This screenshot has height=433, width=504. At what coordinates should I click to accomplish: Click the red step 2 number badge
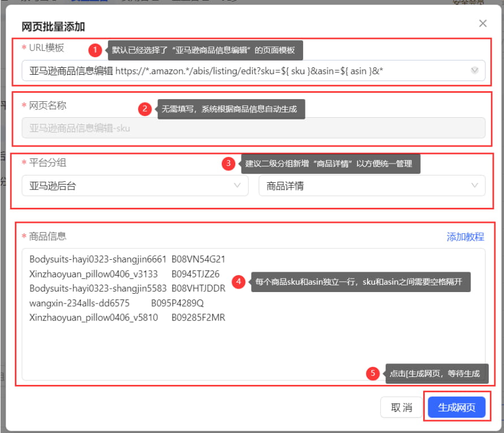coord(145,109)
